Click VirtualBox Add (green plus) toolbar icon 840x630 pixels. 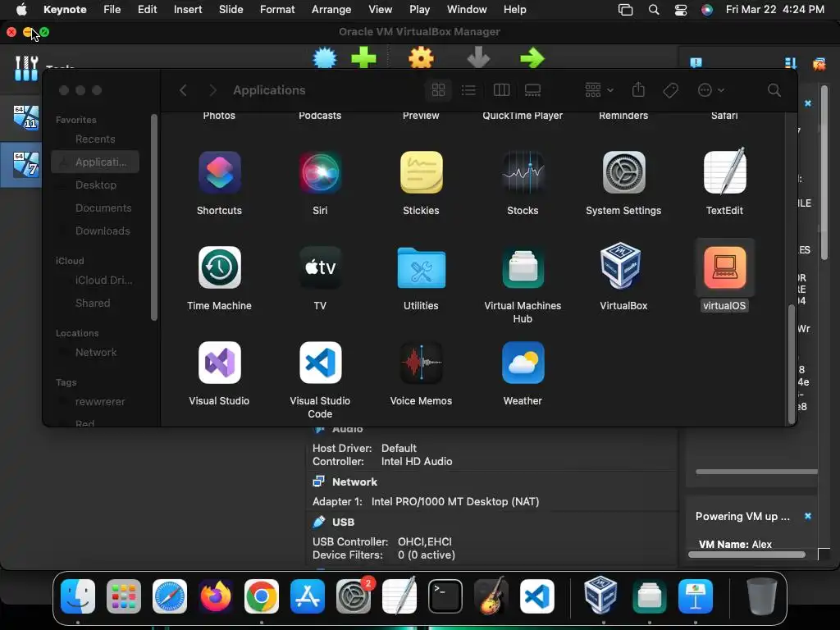coord(363,57)
